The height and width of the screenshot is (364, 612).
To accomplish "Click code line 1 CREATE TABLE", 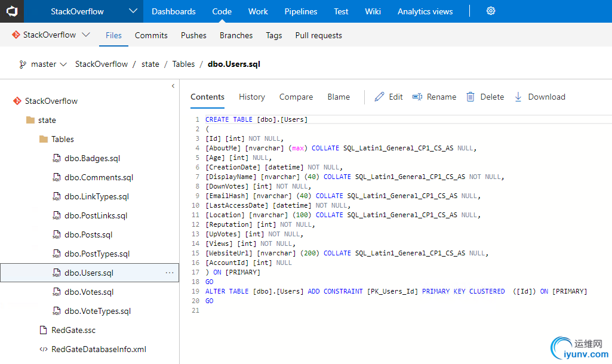I will (x=256, y=119).
